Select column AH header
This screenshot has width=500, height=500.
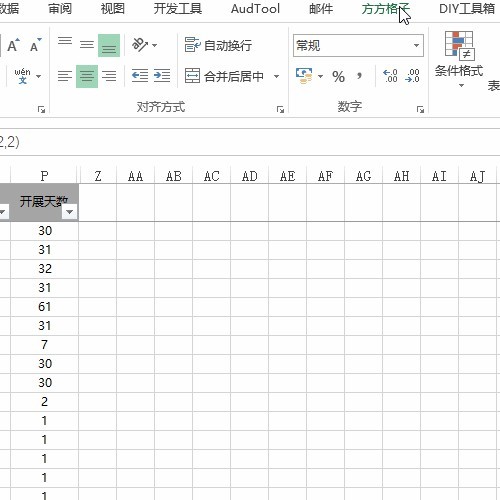pos(401,176)
